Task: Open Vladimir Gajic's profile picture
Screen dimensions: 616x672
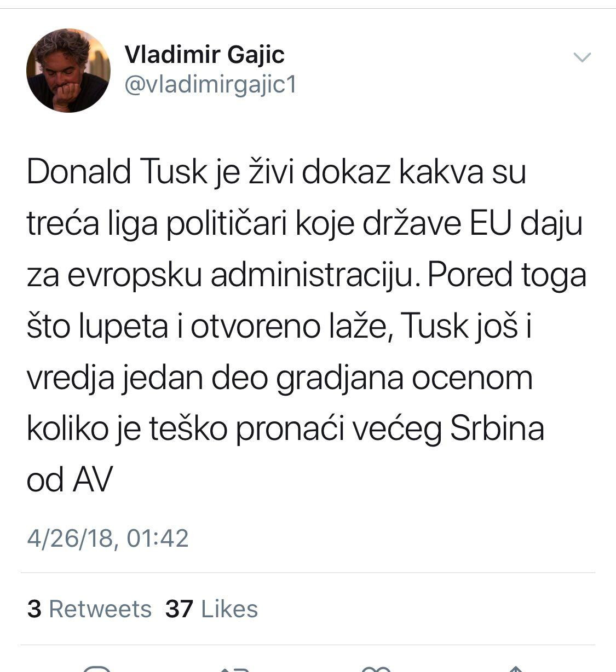Action: click(68, 71)
